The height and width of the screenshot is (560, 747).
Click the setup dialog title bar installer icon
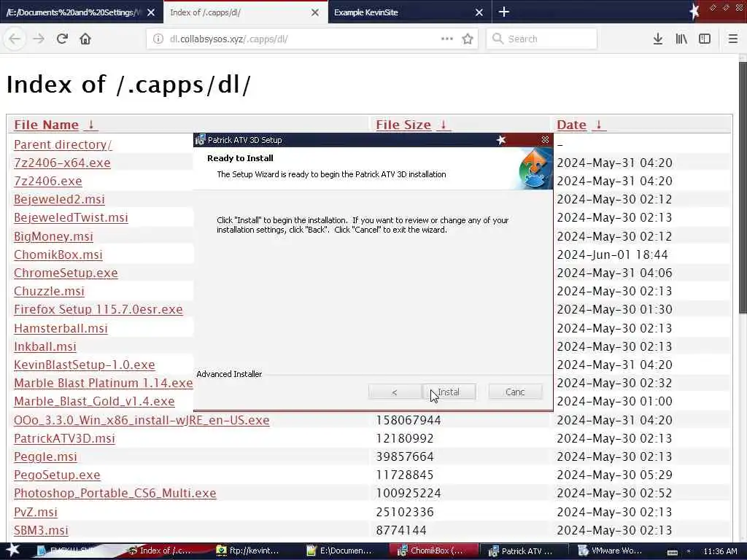(x=200, y=140)
